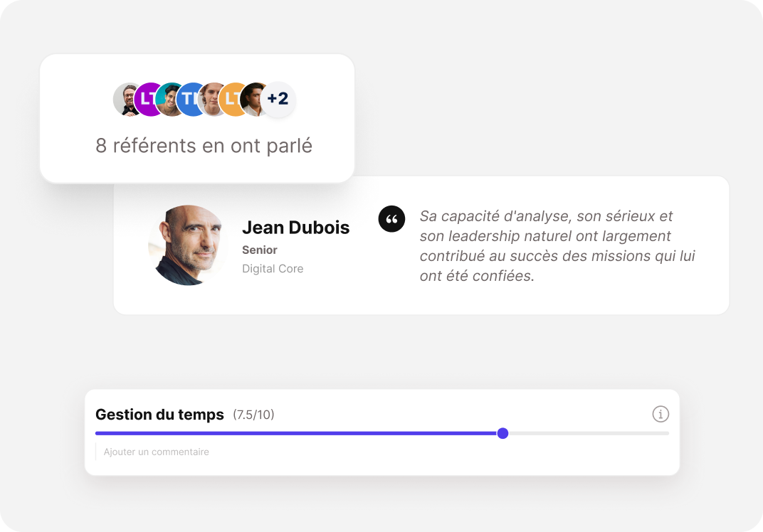Viewport: 763px width, 532px height.
Task: Click the 8 référents en ont parlé text
Action: 204,145
